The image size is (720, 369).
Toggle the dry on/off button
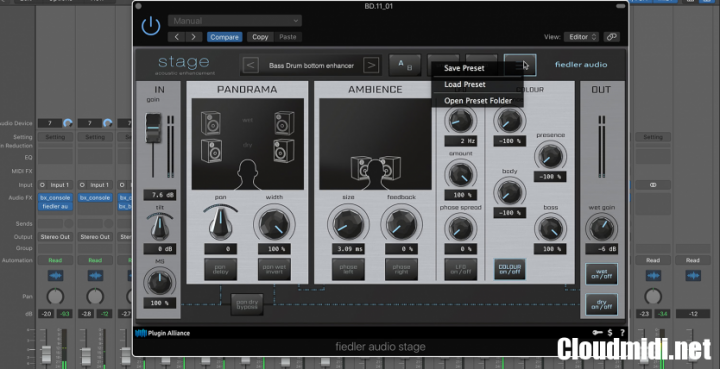pyautogui.click(x=602, y=304)
